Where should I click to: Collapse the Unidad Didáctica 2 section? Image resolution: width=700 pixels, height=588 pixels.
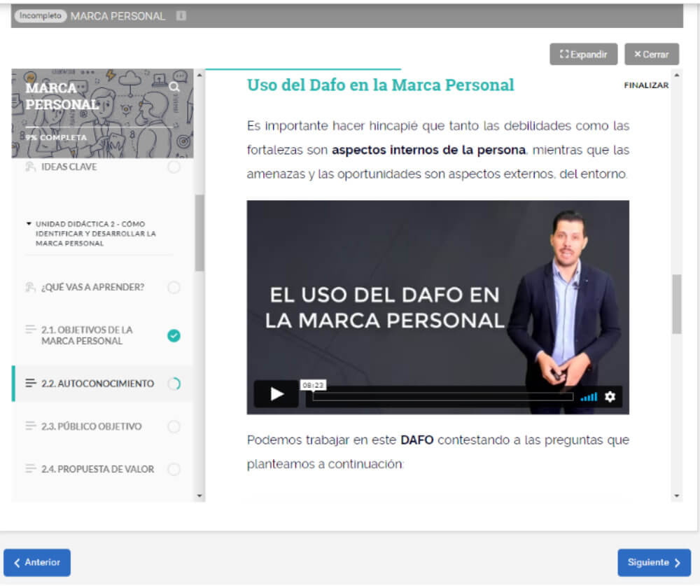[29, 224]
